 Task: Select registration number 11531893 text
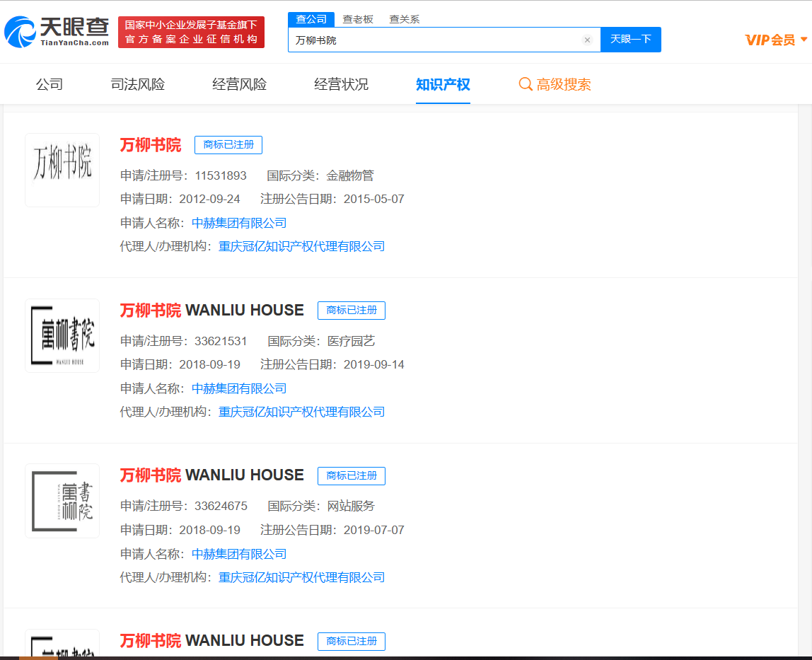click(221, 175)
